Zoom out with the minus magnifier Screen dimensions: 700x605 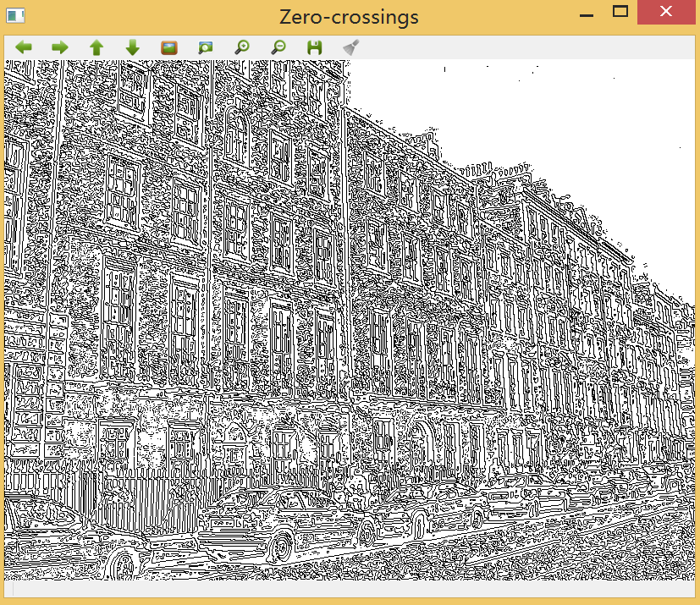tap(278, 47)
